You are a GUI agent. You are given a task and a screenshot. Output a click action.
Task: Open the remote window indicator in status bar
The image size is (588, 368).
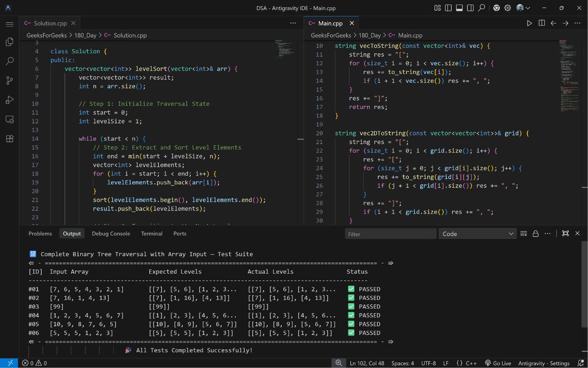[9, 363]
